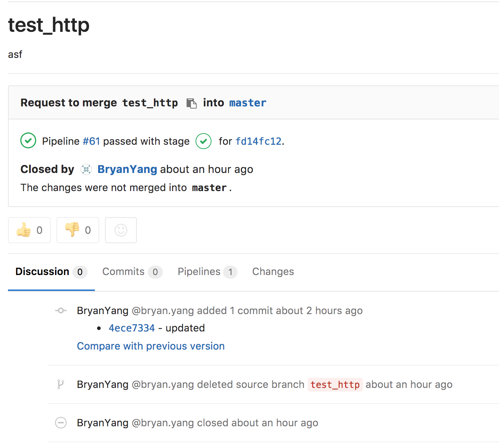This screenshot has height=448, width=499.
Task: Open the Pipelines tab
Action: click(x=207, y=272)
